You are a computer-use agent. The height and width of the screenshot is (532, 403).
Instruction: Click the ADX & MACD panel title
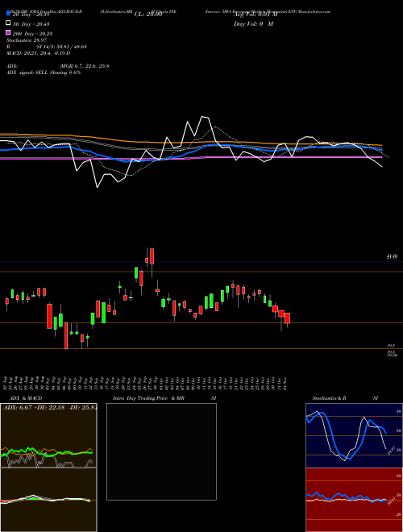click(x=26, y=398)
